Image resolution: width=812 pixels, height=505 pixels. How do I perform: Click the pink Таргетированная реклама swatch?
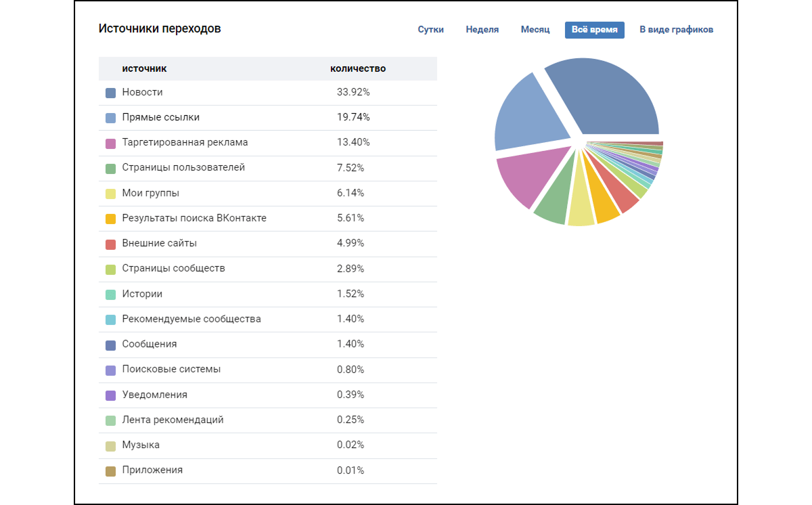click(111, 143)
